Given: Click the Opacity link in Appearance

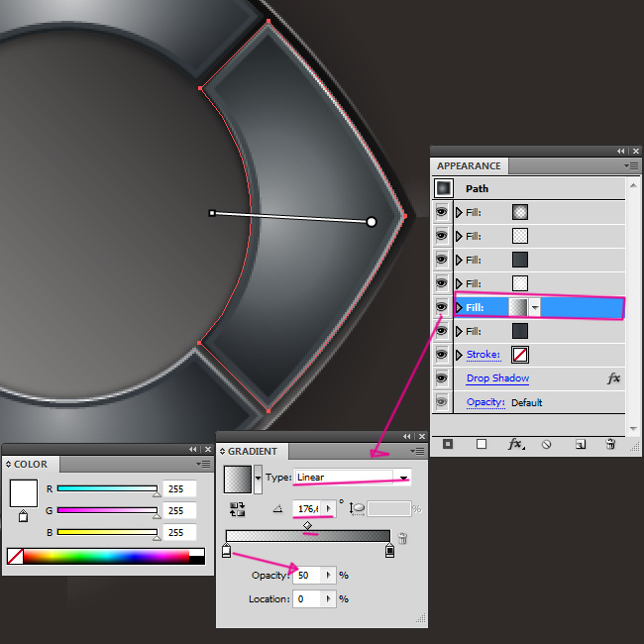Looking at the screenshot, I should coord(485,402).
